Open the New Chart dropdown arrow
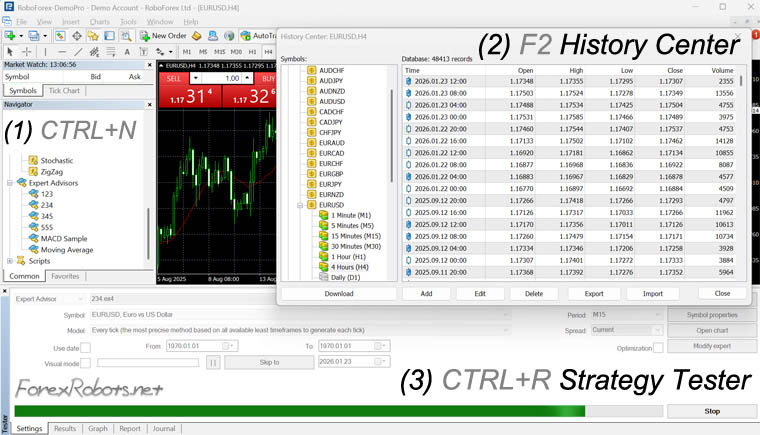 click(x=21, y=36)
